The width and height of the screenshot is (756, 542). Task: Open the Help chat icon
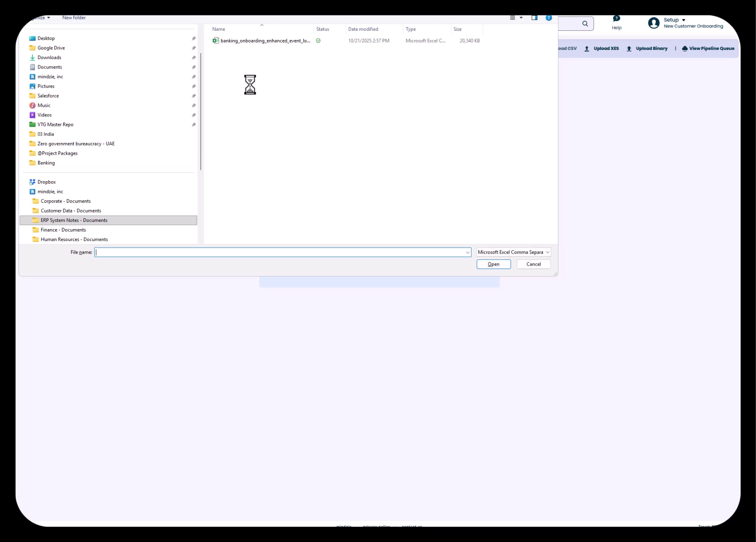coord(616,19)
